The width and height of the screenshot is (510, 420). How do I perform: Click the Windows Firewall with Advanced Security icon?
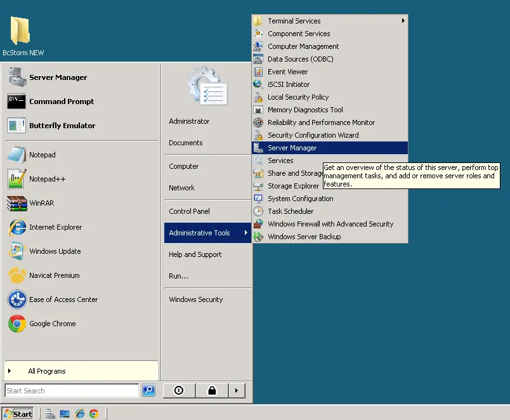(x=258, y=224)
